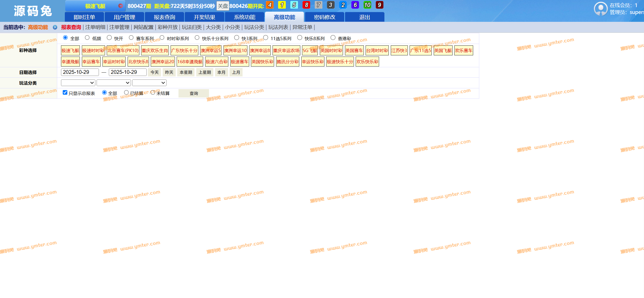
Task: Open the third 玩法分类 dropdown
Action: tap(149, 83)
